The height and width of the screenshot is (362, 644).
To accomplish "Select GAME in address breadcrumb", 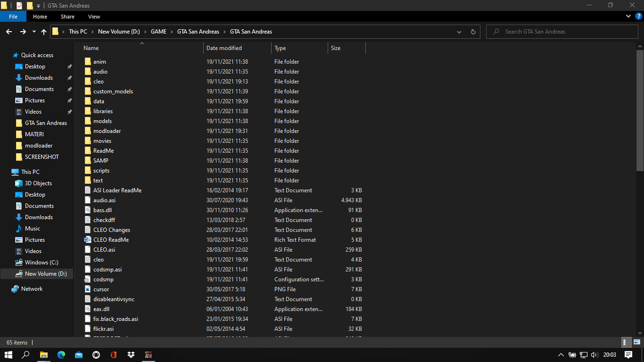I will (x=158, y=32).
